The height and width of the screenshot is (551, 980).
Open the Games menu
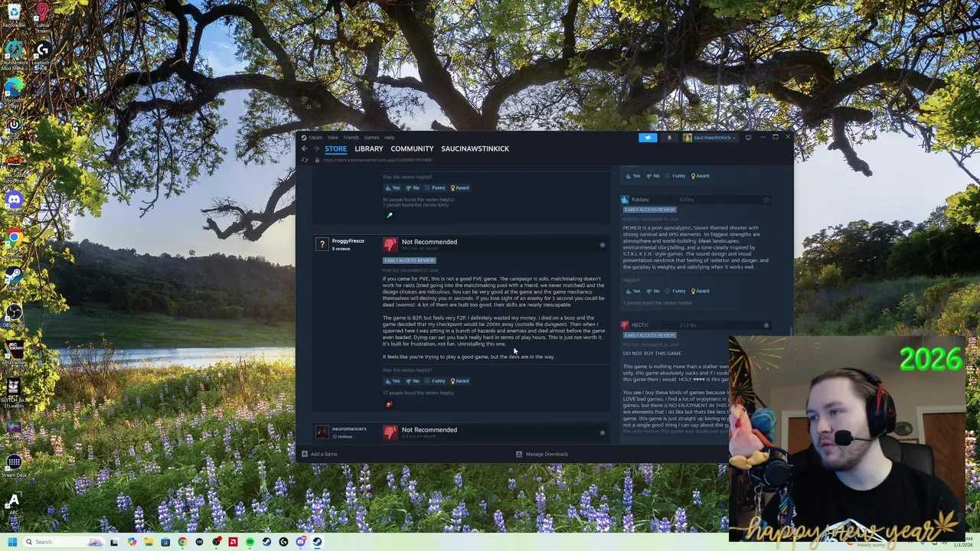tap(371, 138)
